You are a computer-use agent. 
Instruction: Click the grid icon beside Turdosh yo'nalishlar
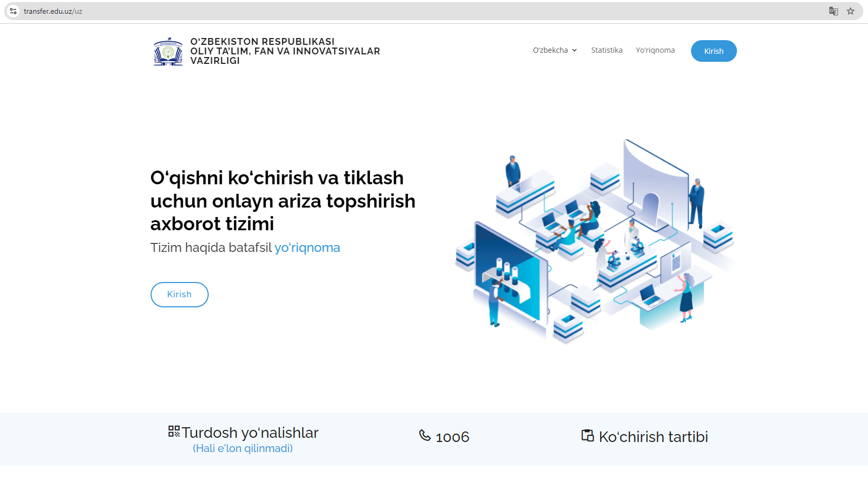tap(174, 431)
